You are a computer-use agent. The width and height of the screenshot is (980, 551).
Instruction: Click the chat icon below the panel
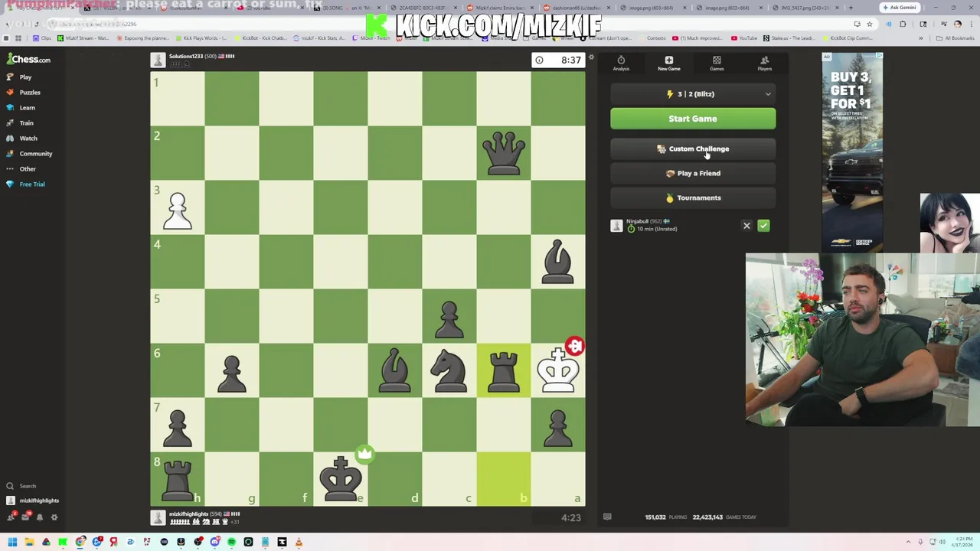click(607, 517)
